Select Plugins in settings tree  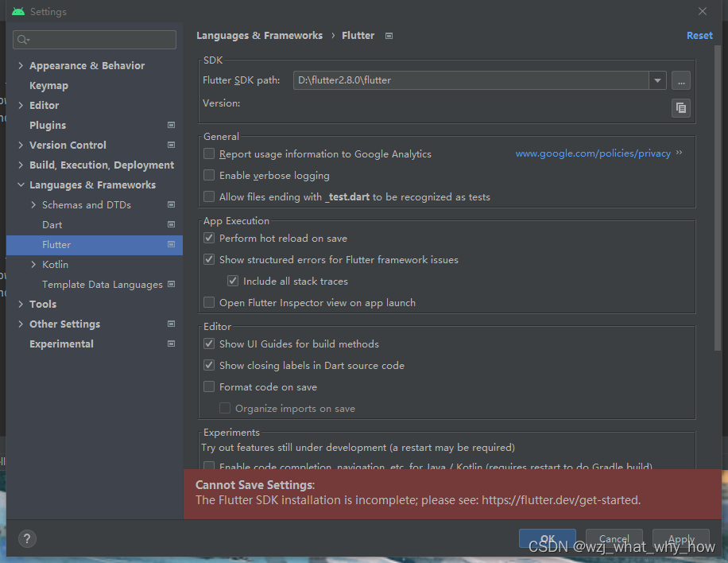pyautogui.click(x=48, y=125)
